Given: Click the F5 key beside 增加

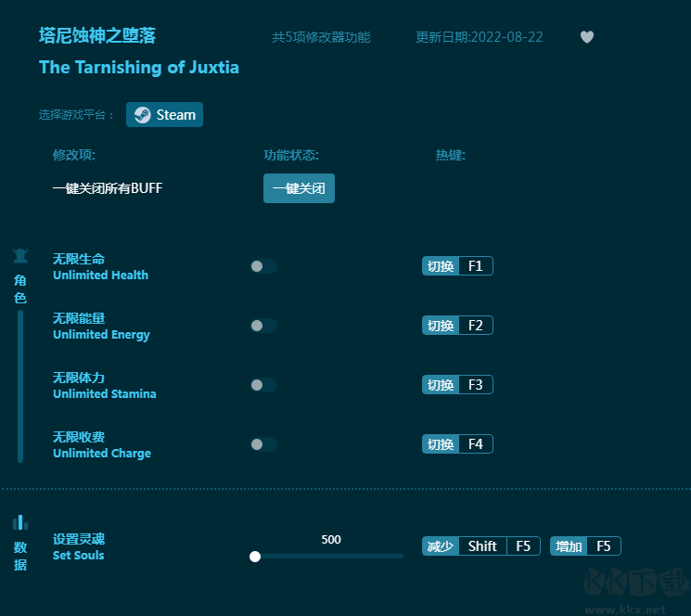Looking at the screenshot, I should (604, 546).
